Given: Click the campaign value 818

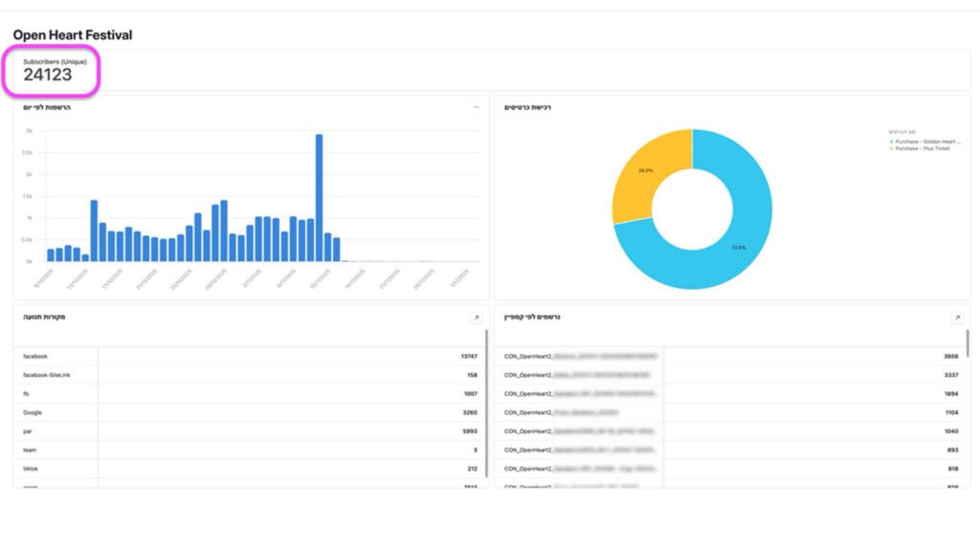Looking at the screenshot, I should (953, 469).
